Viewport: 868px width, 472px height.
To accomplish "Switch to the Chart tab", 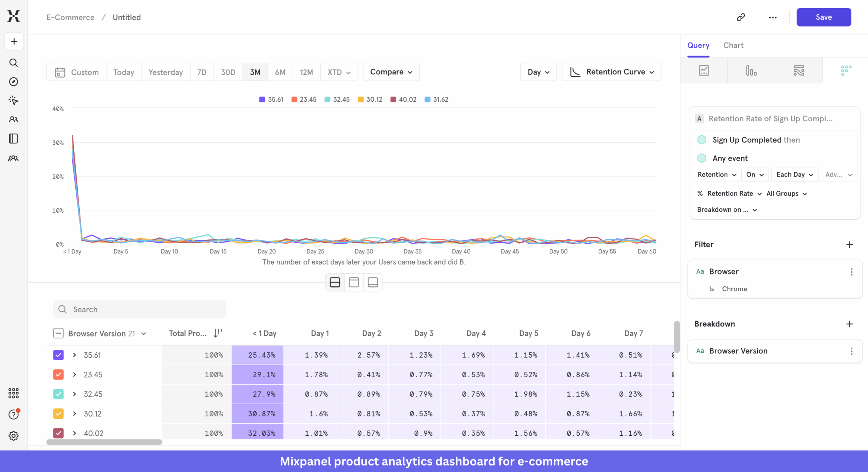I will click(733, 45).
